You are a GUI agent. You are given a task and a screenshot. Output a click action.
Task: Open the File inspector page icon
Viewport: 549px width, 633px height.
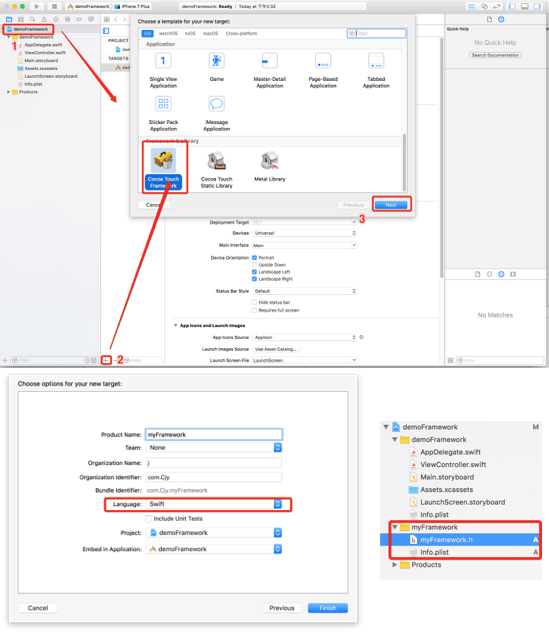click(489, 19)
